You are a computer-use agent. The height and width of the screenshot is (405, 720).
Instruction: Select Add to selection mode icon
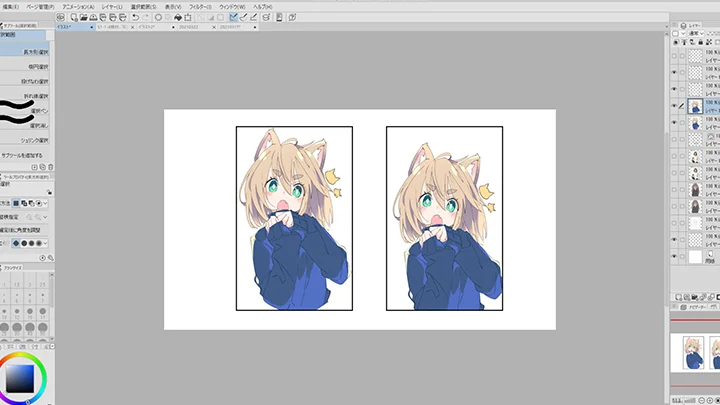24,203
